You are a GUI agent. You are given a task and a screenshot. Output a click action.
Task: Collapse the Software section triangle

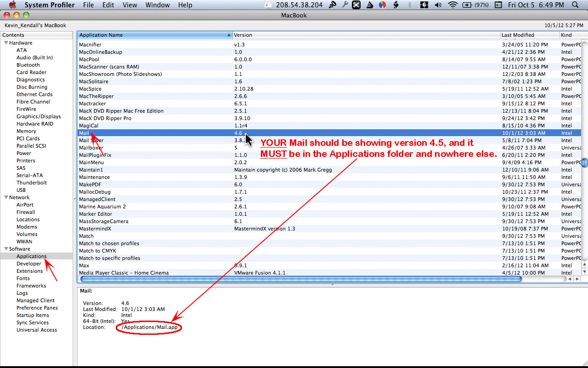point(6,249)
